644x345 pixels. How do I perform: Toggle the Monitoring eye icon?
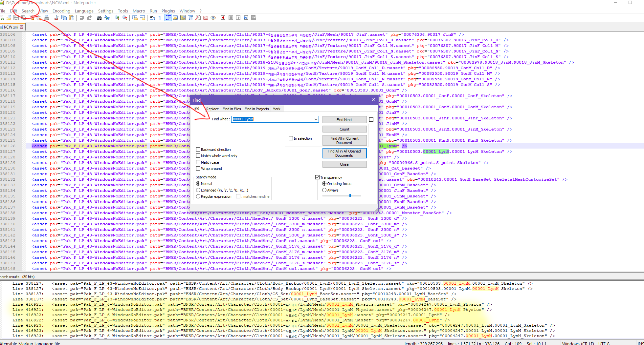213,18
